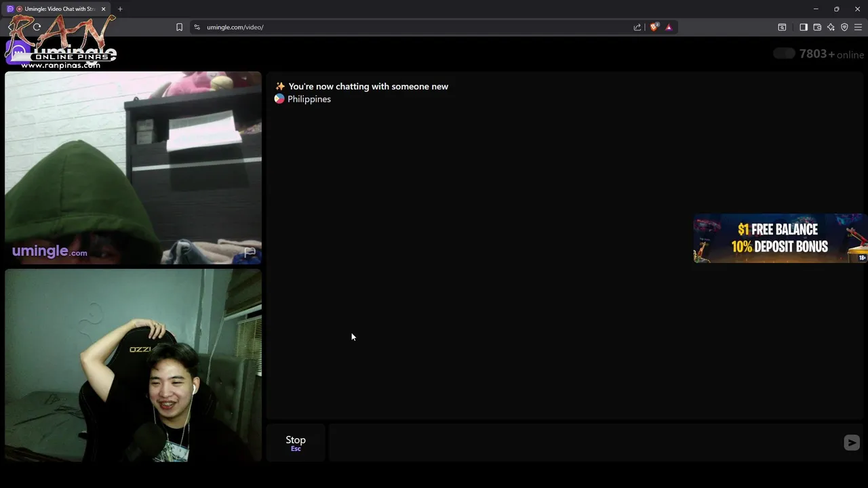Viewport: 868px width, 488px height.
Task: Open site settings icon in address bar
Action: pyautogui.click(x=197, y=27)
